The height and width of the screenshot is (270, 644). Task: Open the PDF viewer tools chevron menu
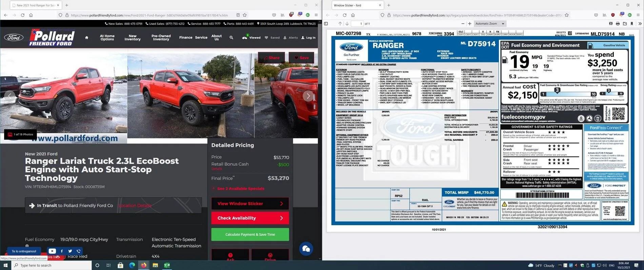point(640,24)
